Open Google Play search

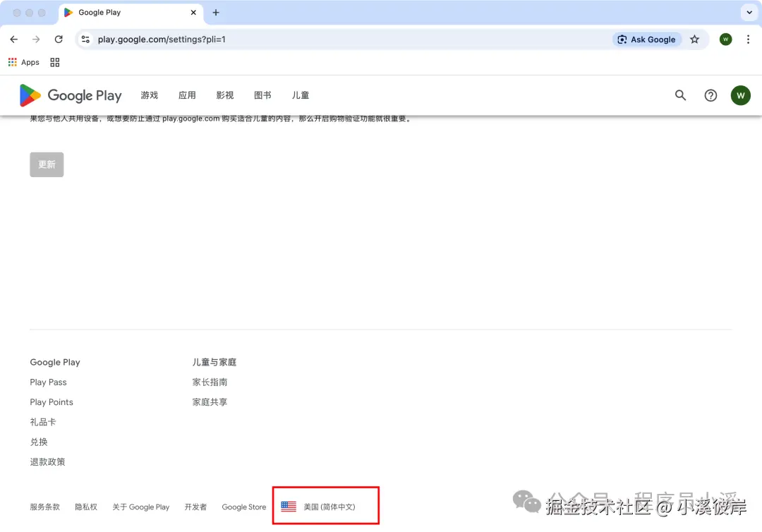pos(679,95)
